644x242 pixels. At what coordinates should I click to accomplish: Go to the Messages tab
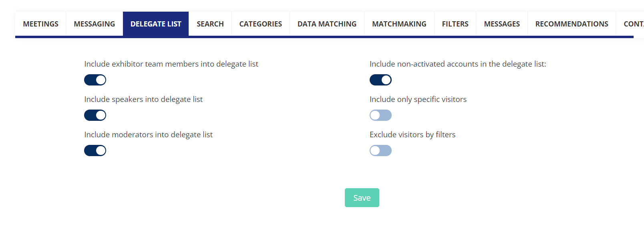coord(501,24)
